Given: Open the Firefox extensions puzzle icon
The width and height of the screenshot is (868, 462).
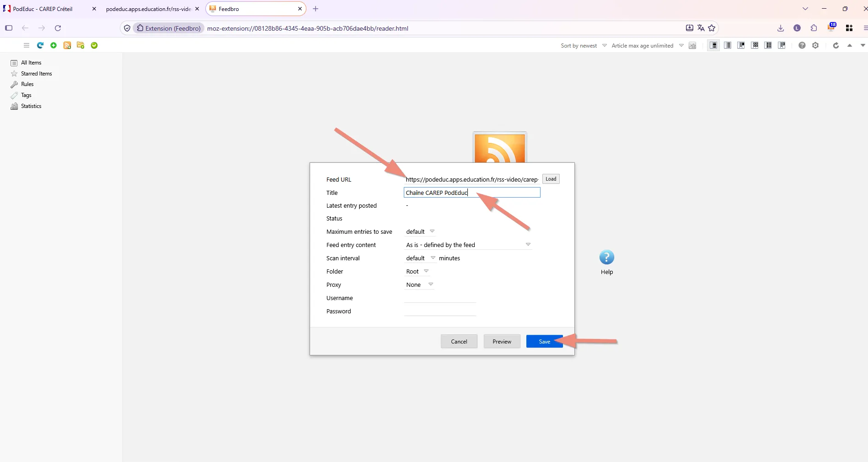Looking at the screenshot, I should [814, 28].
